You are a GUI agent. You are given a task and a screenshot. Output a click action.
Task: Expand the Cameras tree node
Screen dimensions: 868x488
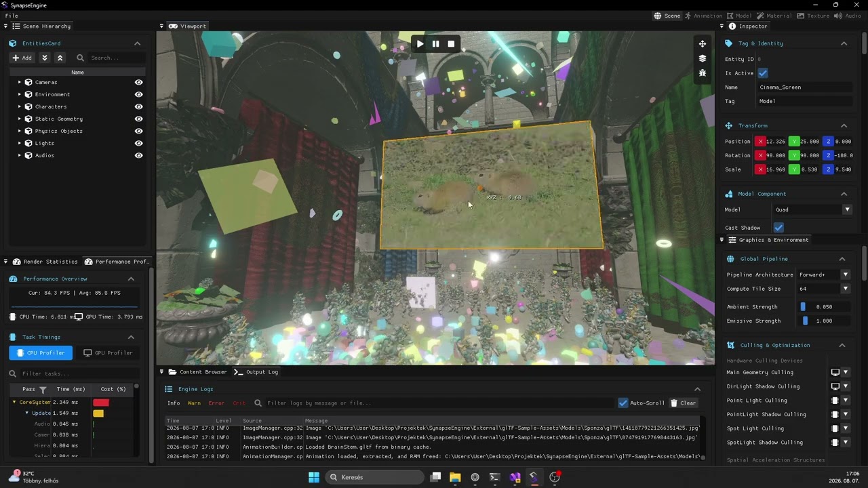click(19, 82)
